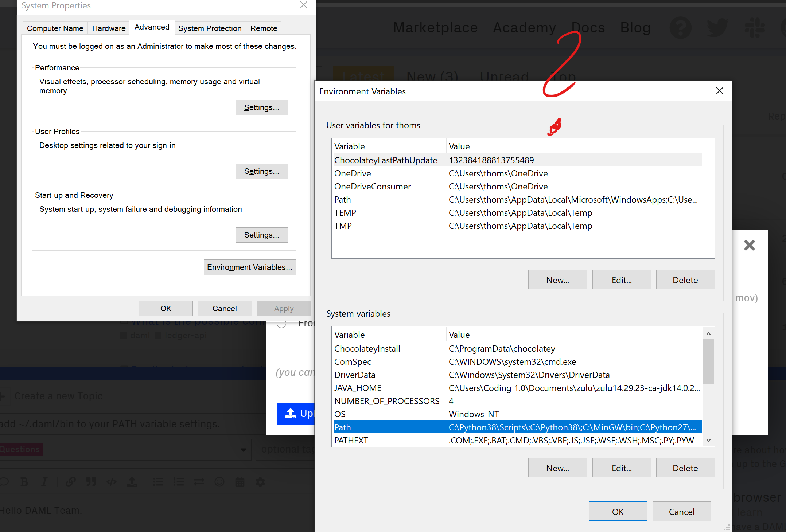The width and height of the screenshot is (786, 532).
Task: Click the blockquote quotation marks icon
Action: pyautogui.click(x=91, y=482)
